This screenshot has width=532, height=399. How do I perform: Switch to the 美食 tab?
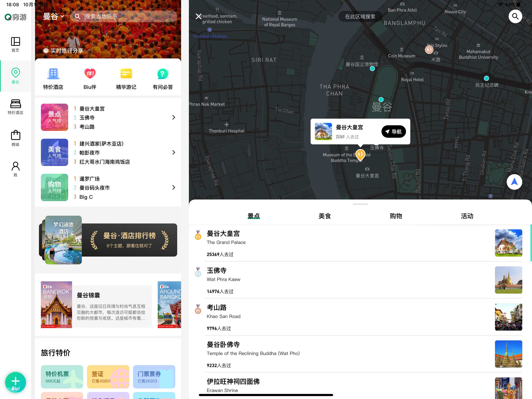(325, 216)
